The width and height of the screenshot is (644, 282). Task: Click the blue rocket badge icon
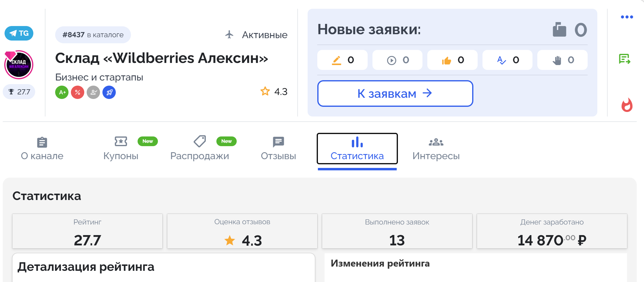109,92
